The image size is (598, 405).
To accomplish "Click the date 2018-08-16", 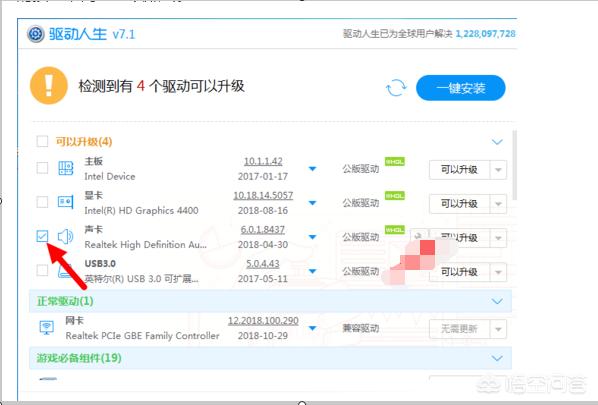I will click(x=263, y=211).
